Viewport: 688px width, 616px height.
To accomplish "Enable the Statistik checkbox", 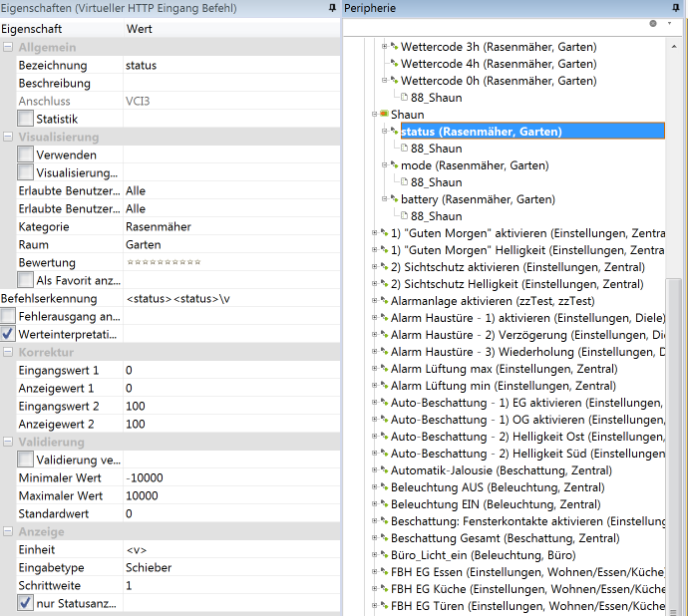I will click(x=26, y=120).
